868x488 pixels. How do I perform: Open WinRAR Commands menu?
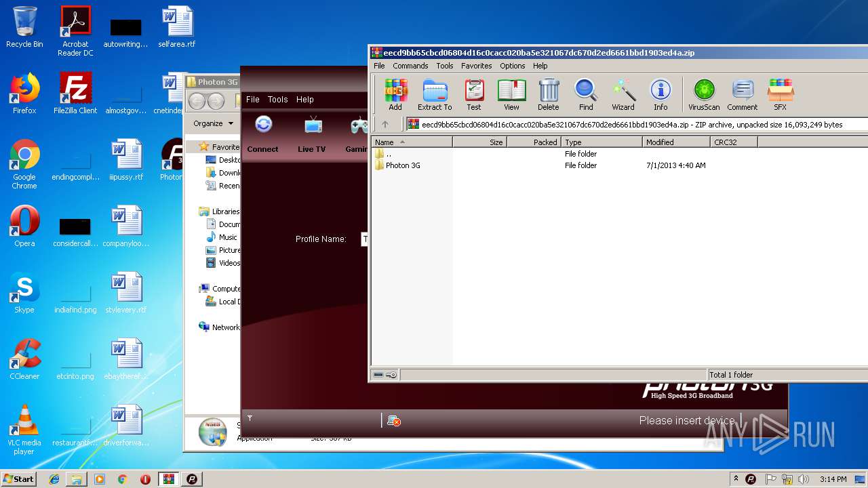[410, 66]
